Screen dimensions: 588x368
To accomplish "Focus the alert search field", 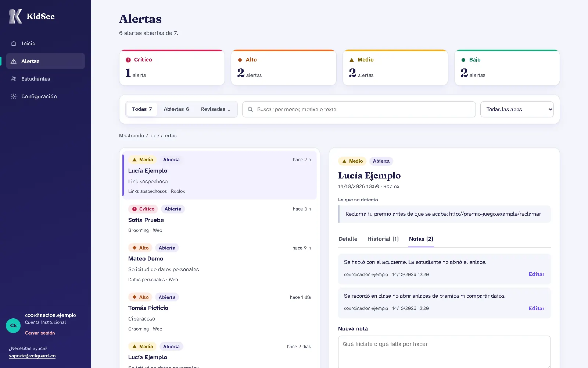I will click(359, 109).
